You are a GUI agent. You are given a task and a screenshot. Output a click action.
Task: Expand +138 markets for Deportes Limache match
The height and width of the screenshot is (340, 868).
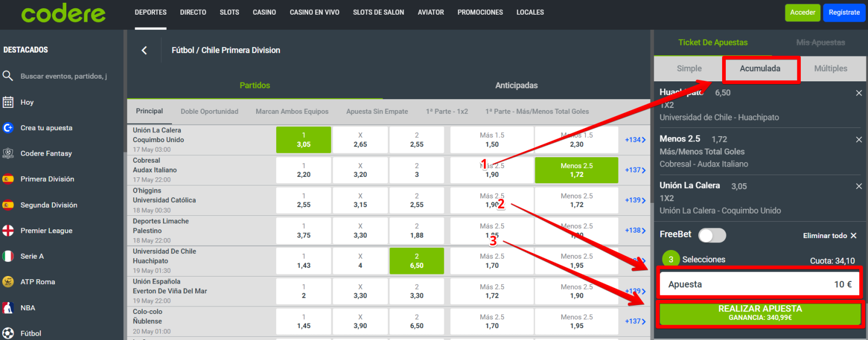coord(635,230)
